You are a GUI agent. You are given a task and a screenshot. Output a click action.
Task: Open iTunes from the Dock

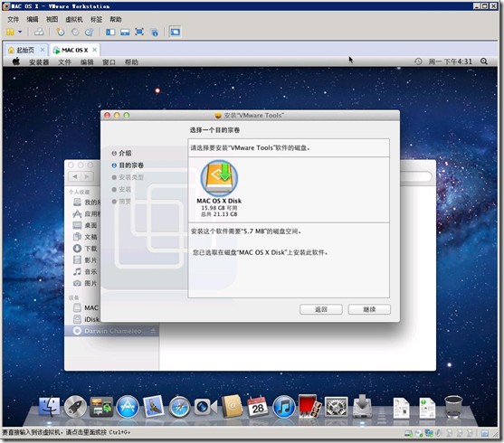coord(283,407)
